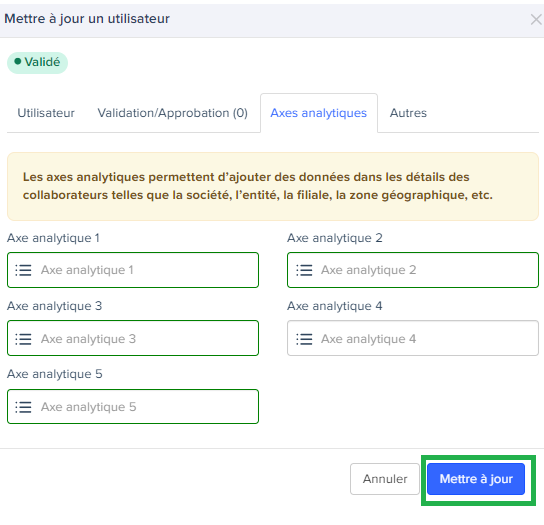Open the Axe analytique 5 dropdown field
Screen dimensions: 544x525
point(133,406)
